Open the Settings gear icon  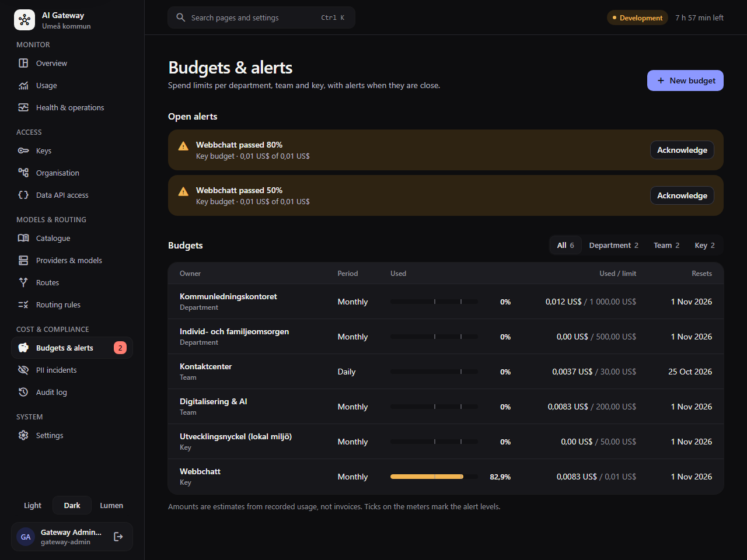[23, 435]
